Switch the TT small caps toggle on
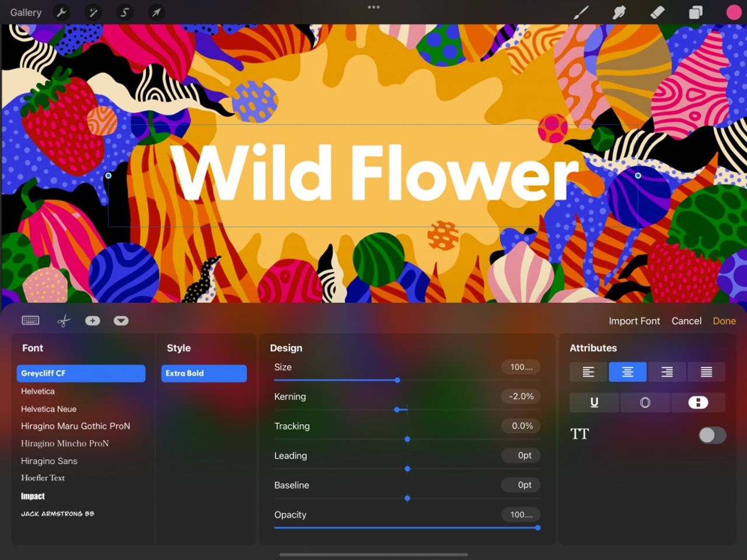This screenshot has width=747, height=560. click(711, 435)
